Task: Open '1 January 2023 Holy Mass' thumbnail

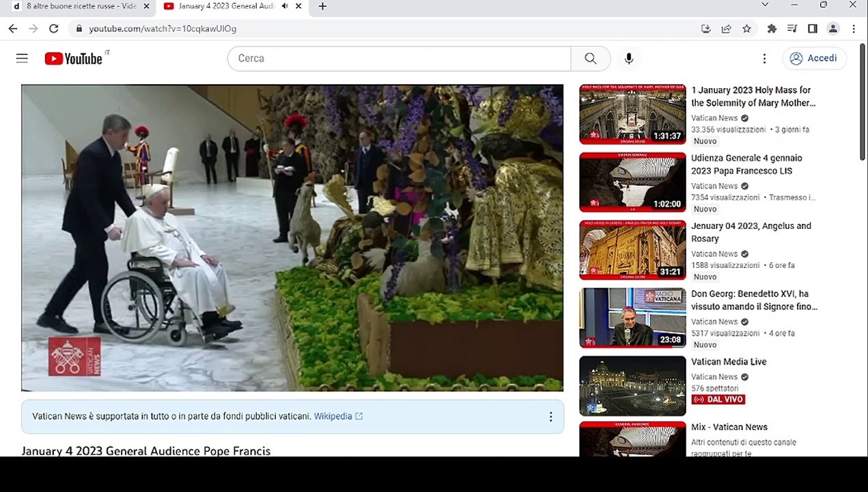Action: pos(632,115)
